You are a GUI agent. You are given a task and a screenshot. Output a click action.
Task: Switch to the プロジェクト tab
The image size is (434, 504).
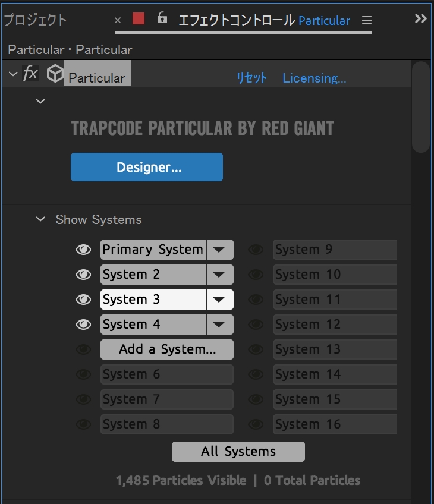point(36,20)
